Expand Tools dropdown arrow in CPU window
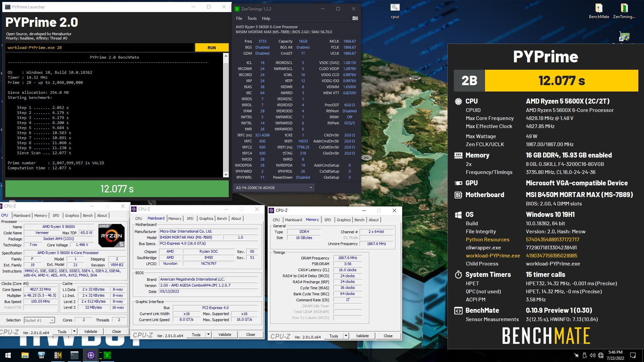The width and height of the screenshot is (644, 362). click(x=74, y=331)
